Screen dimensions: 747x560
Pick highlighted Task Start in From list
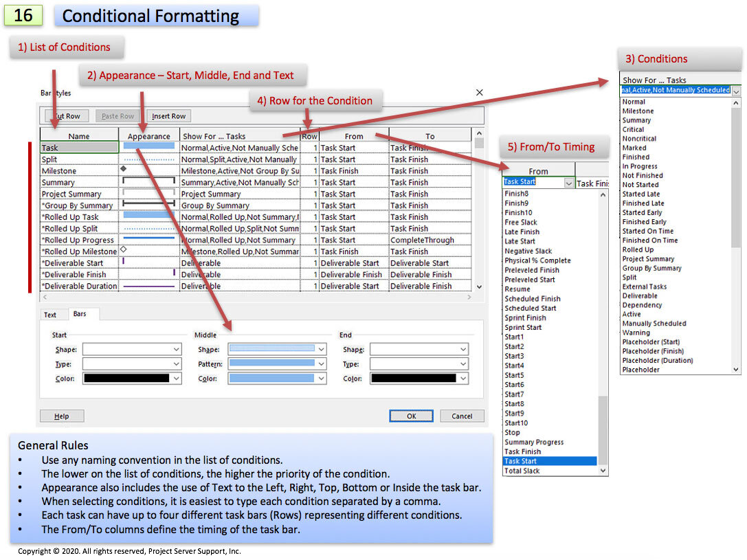tap(550, 461)
